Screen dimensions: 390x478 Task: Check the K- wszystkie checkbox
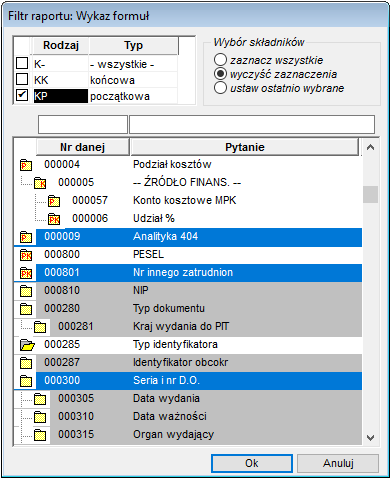coord(22,63)
